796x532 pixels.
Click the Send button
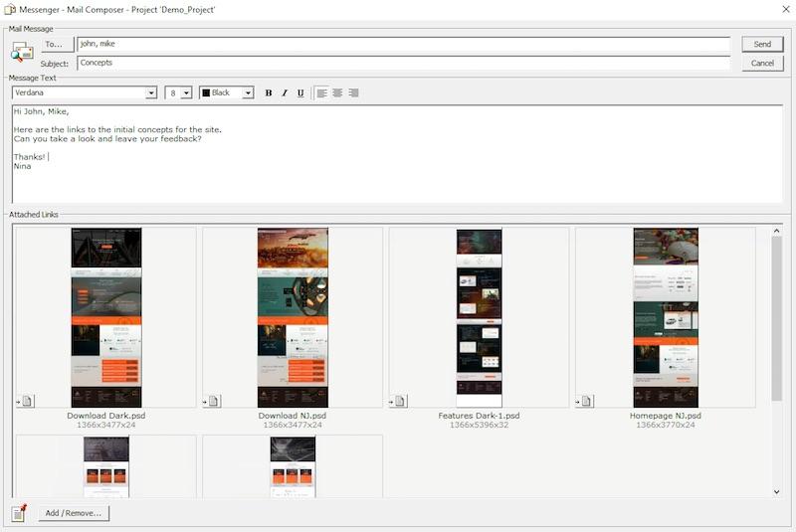click(762, 45)
